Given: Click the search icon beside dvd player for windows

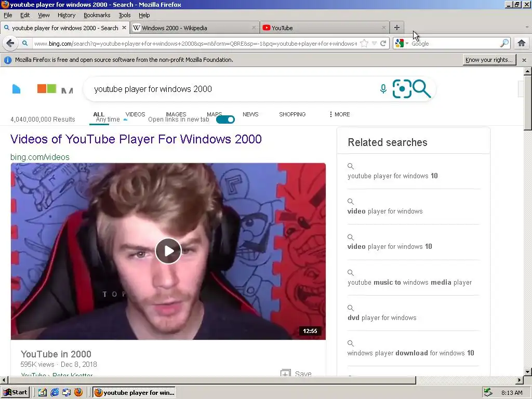Looking at the screenshot, I should (x=351, y=308).
